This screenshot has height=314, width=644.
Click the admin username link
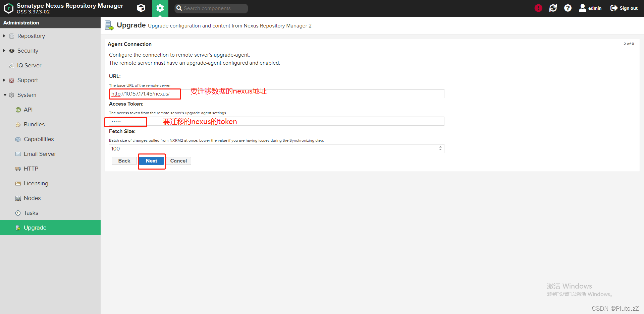click(x=595, y=8)
